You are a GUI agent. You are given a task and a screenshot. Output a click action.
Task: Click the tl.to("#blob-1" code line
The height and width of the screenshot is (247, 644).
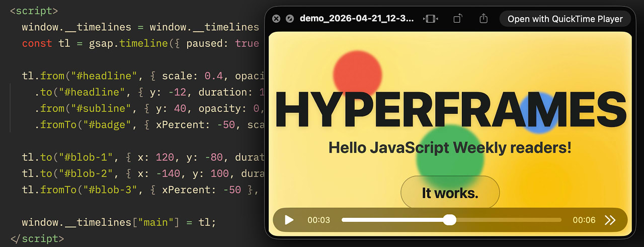point(143,157)
